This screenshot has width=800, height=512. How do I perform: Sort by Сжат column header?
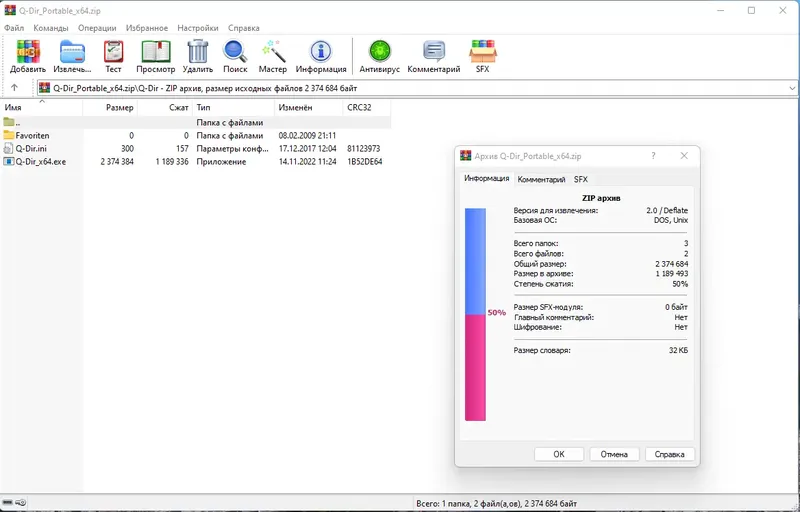point(165,108)
